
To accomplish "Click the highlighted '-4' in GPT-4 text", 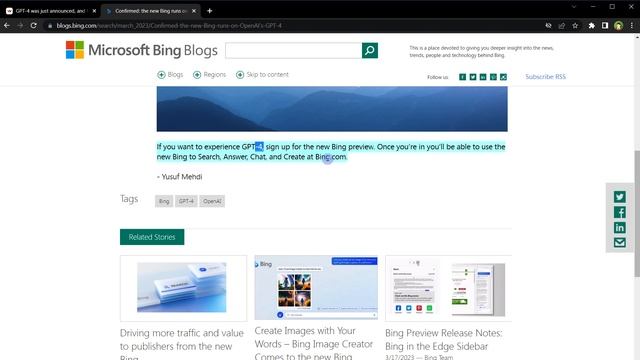I will [259, 147].
